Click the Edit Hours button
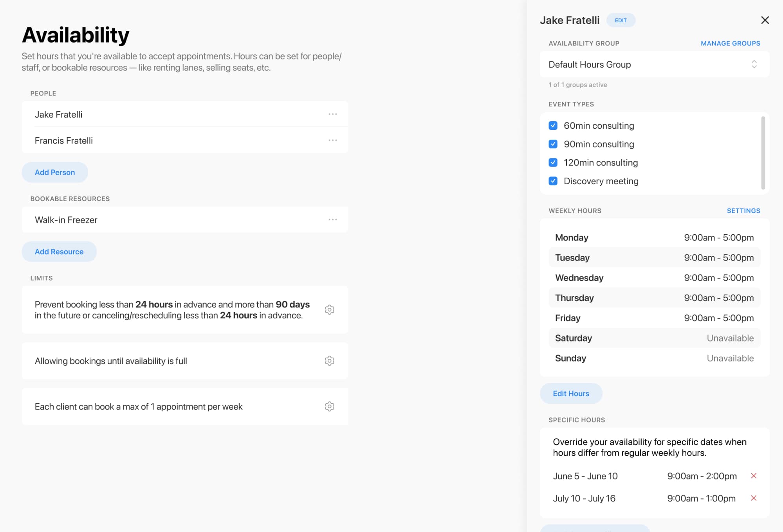 [x=571, y=394]
